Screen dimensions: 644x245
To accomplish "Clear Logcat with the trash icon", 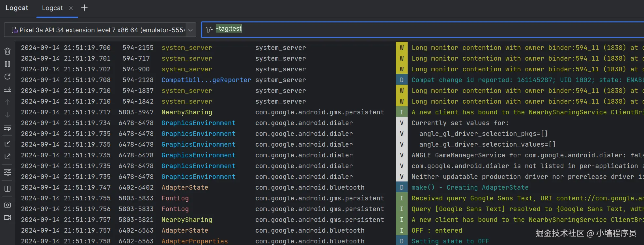I will click(x=7, y=51).
